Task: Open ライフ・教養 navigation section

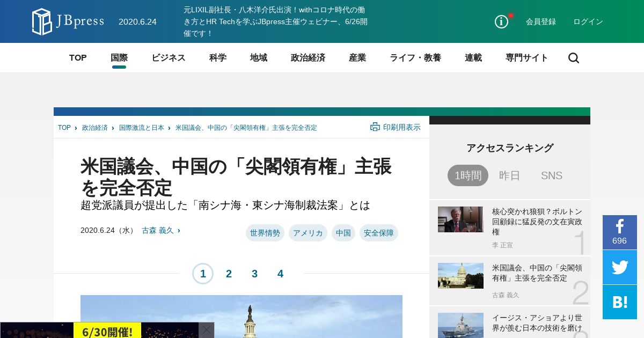Action: coord(415,58)
